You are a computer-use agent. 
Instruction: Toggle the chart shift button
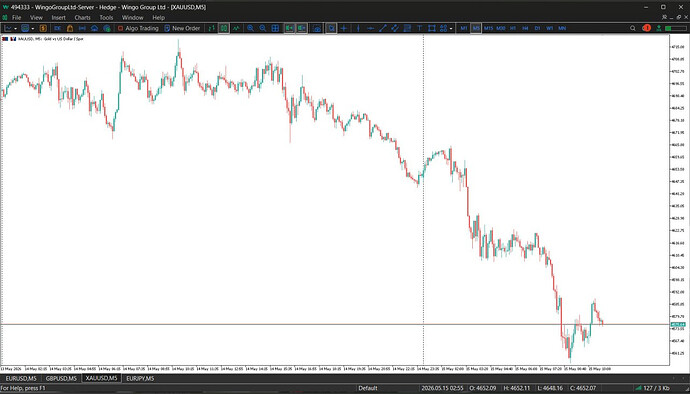[301, 28]
